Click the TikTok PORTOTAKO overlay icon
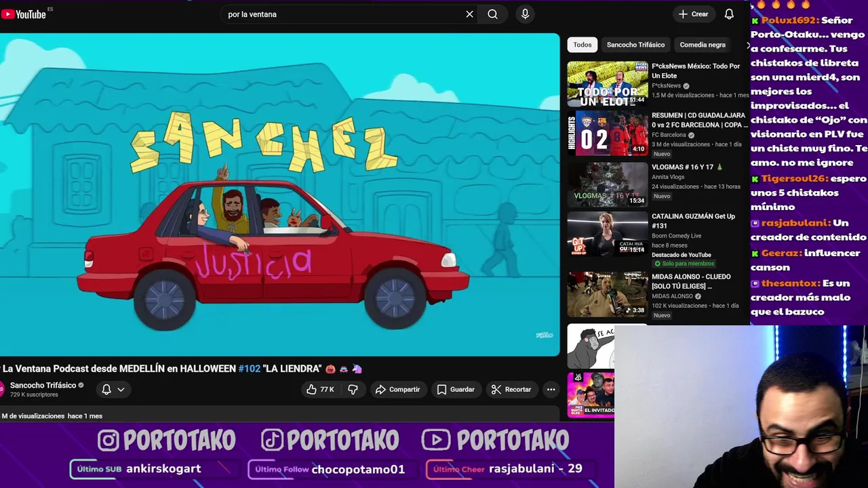The width and height of the screenshot is (868, 488). tap(272, 441)
